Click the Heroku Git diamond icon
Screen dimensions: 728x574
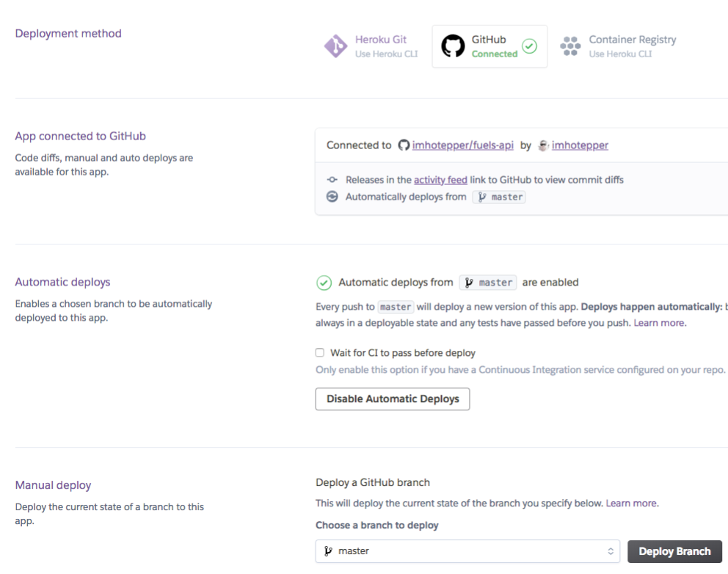tap(335, 46)
